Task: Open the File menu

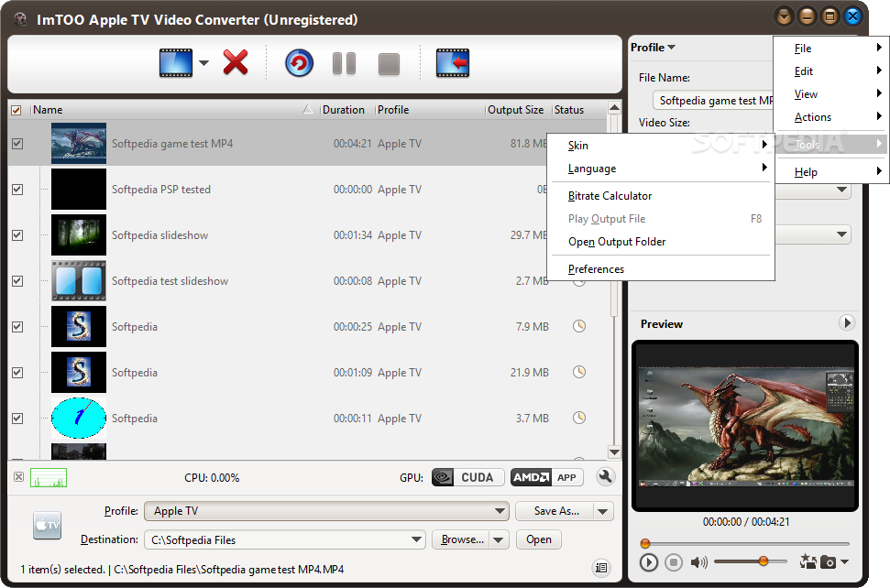Action: [830, 49]
